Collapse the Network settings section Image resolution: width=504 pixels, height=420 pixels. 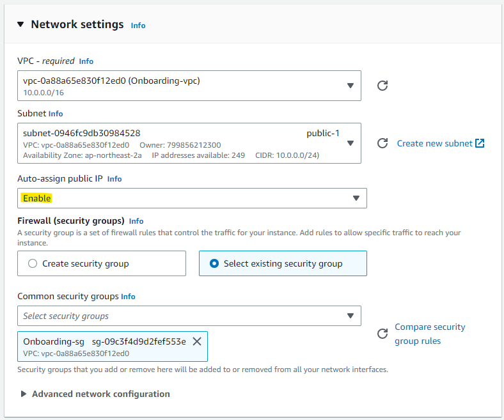pos(20,24)
